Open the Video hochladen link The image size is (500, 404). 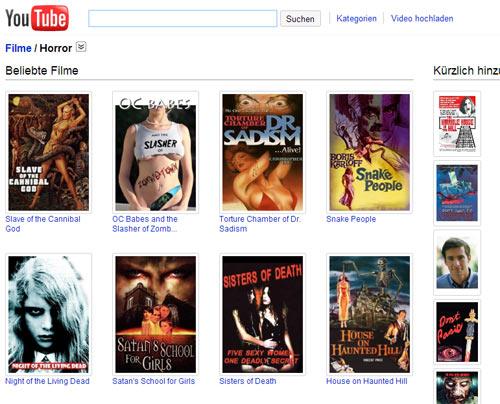422,18
